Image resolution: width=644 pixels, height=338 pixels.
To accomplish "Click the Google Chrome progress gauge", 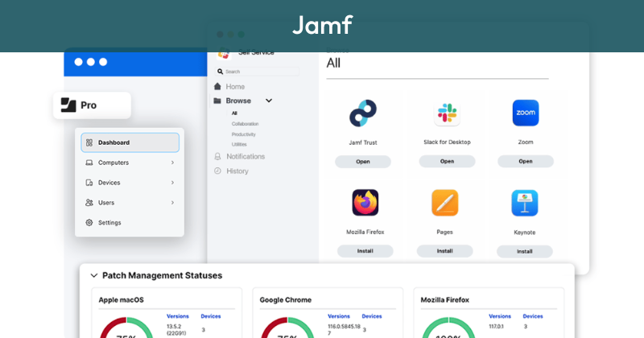I will [x=287, y=328].
